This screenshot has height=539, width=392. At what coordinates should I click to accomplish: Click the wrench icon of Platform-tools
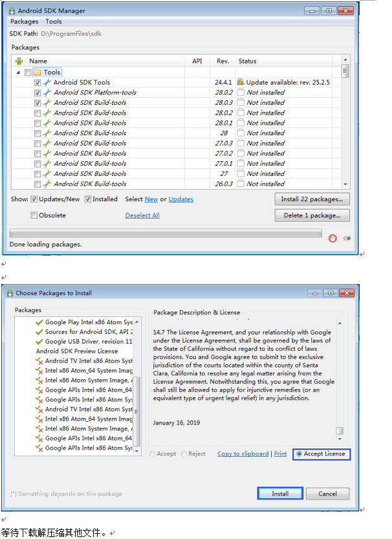click(47, 93)
